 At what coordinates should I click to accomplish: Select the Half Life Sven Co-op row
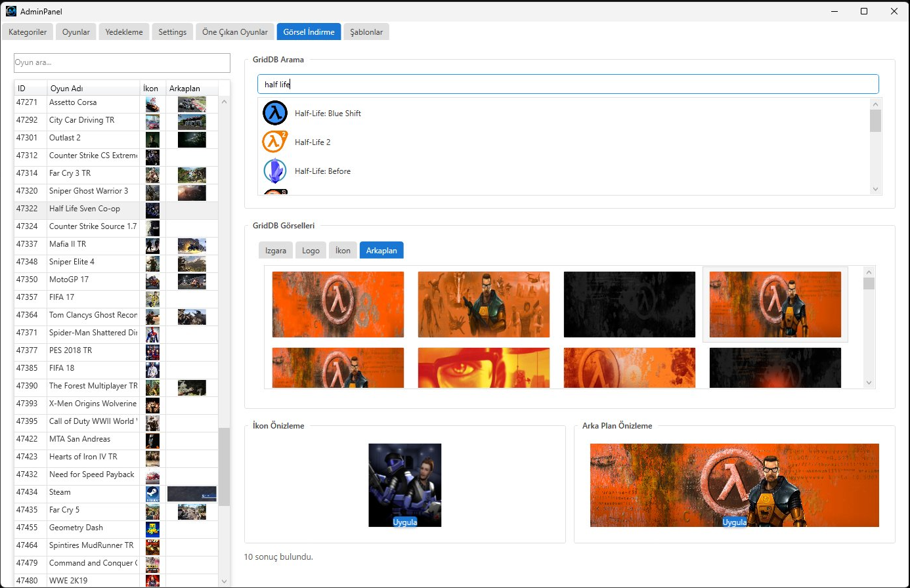coord(85,209)
